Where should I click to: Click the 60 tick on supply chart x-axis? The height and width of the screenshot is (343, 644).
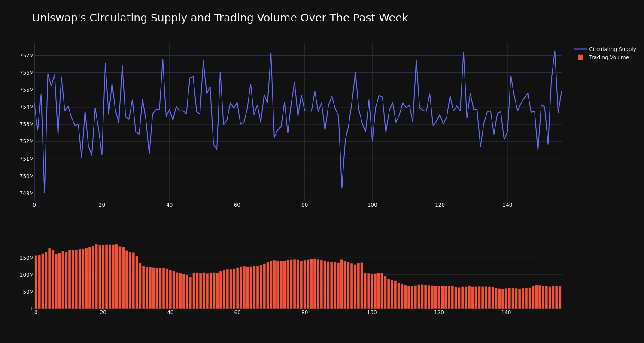[237, 205]
